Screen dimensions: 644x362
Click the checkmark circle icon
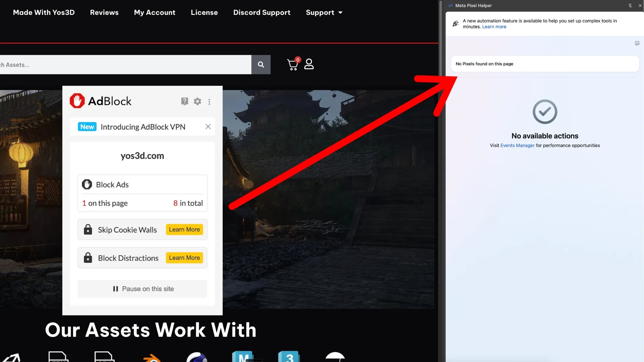[x=545, y=112]
